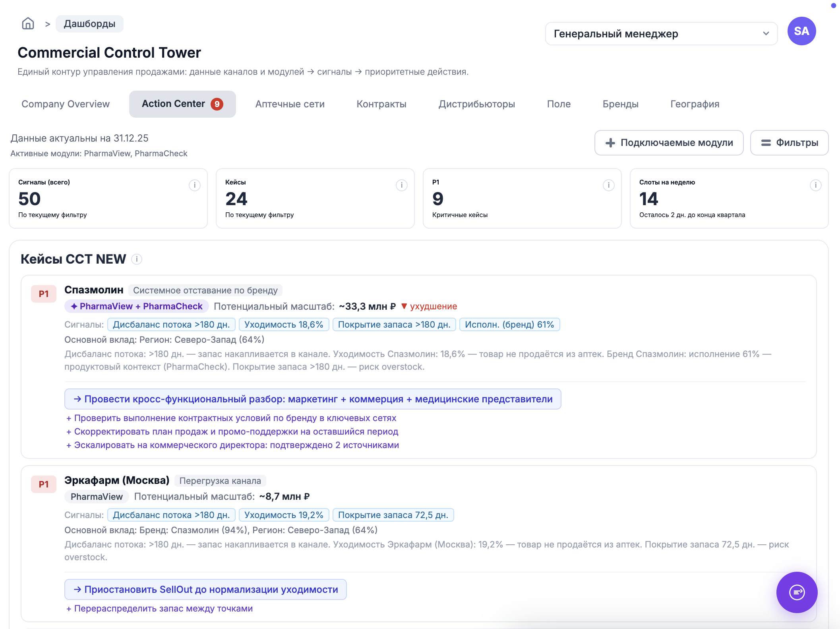Click Эскалировать на коммерческого директора link
Image resolution: width=840 pixels, height=629 pixels.
232,445
